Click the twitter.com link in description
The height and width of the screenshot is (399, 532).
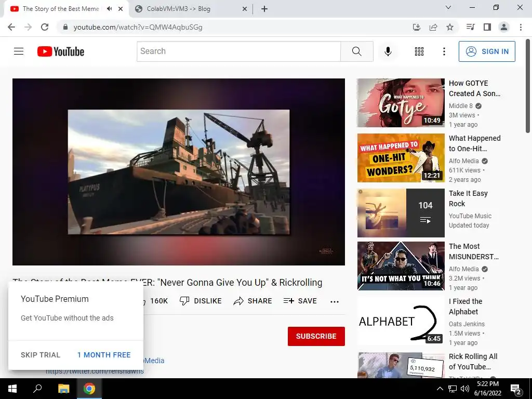95,371
